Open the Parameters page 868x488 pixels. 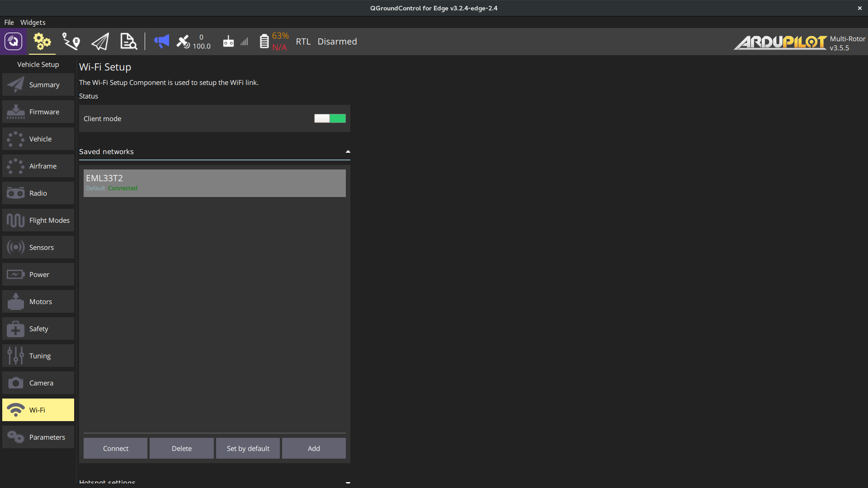point(38,437)
